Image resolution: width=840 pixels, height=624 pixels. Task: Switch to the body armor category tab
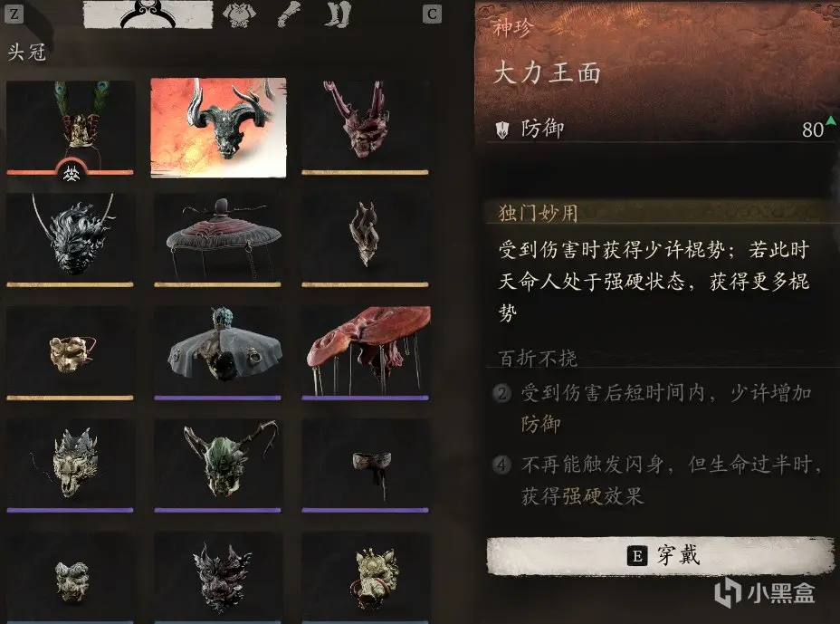[x=239, y=14]
